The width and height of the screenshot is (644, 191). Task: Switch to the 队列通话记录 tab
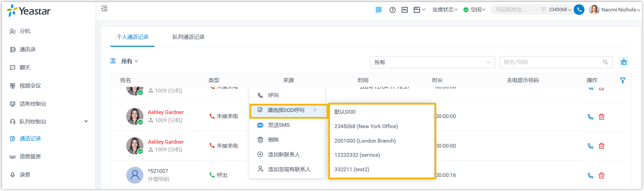click(189, 37)
